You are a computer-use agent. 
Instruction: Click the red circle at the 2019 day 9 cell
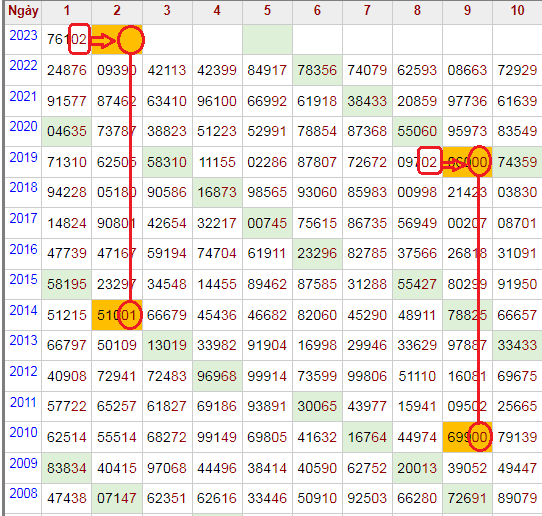click(x=480, y=161)
